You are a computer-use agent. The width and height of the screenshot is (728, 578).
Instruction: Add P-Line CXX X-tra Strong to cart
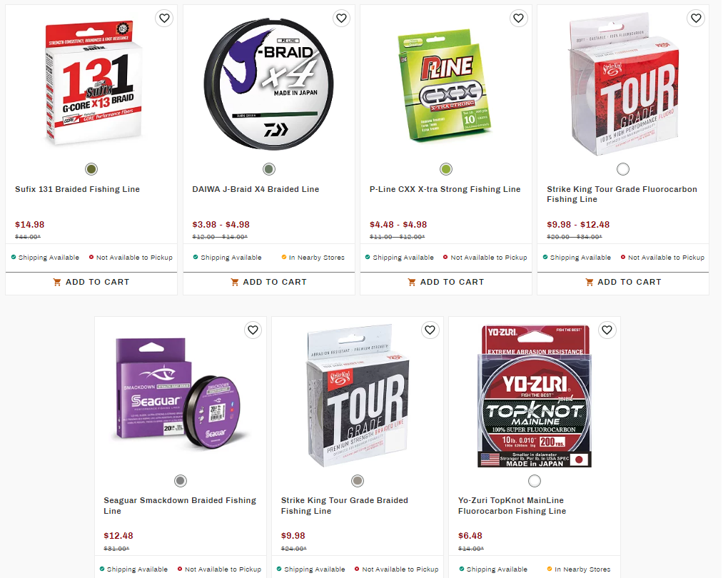pyautogui.click(x=446, y=283)
